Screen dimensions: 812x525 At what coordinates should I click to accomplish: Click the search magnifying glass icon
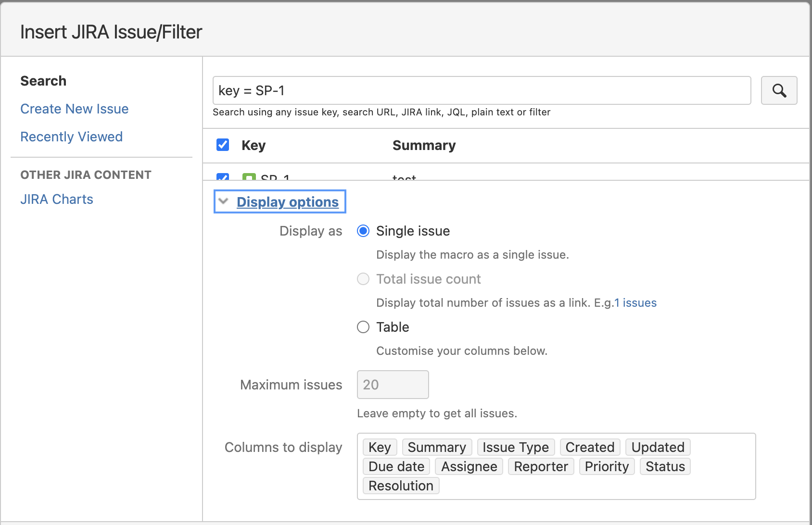point(778,90)
